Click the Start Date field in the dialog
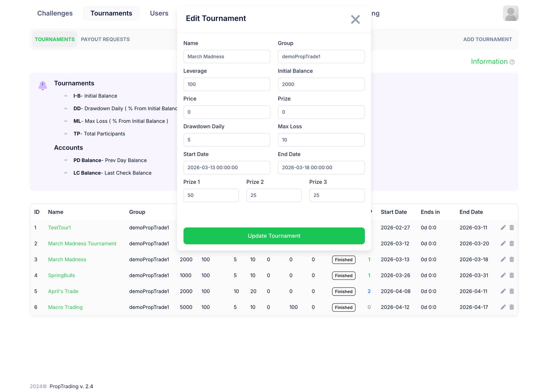 pyautogui.click(x=227, y=168)
